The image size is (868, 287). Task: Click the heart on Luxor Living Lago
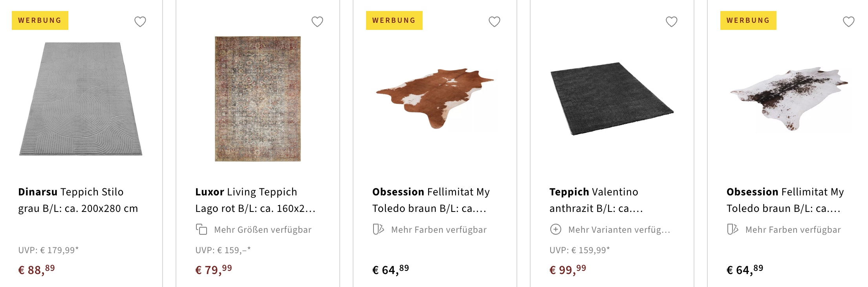point(317,22)
